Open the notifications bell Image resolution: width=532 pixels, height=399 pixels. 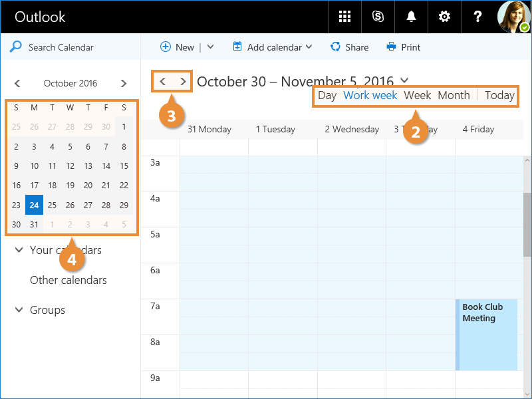tap(412, 17)
